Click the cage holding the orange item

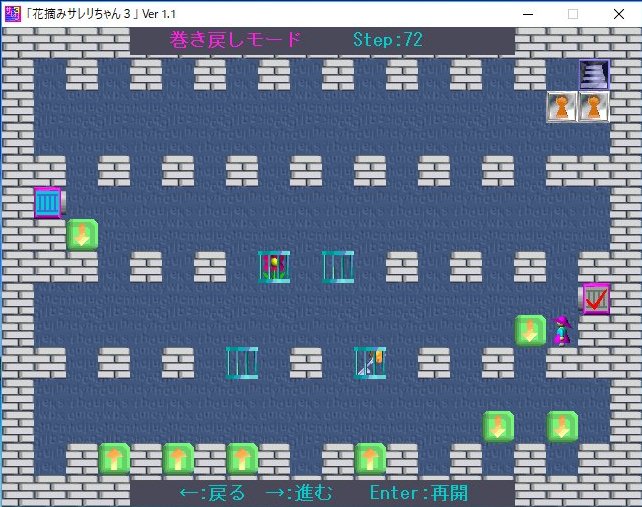click(x=370, y=362)
